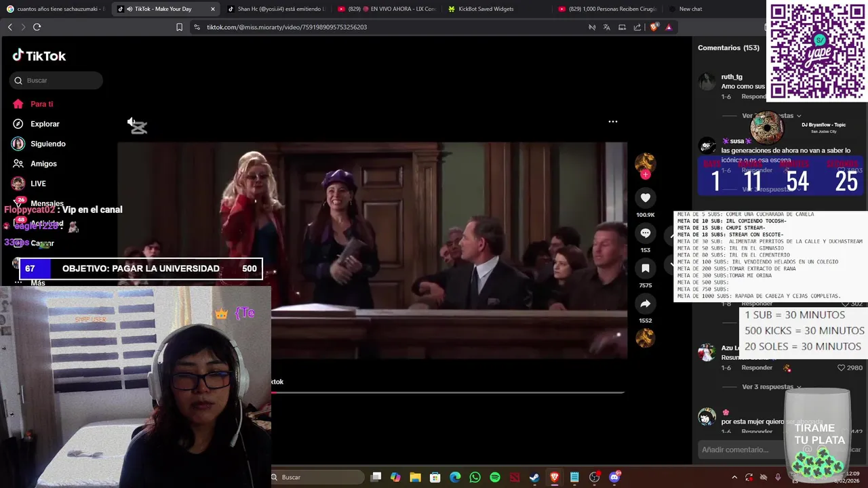Open Amigos in the sidebar
The image size is (868, 488).
click(x=35, y=163)
